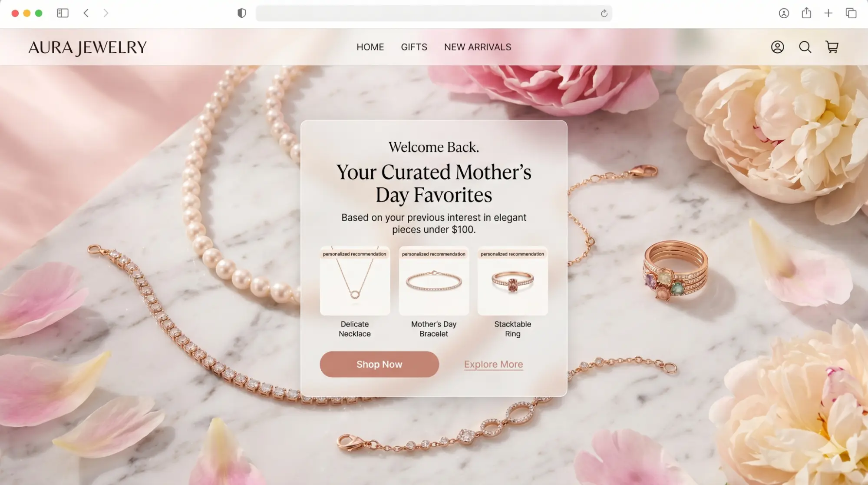
Task: Toggle the browser sidebar icon
Action: click(x=63, y=13)
